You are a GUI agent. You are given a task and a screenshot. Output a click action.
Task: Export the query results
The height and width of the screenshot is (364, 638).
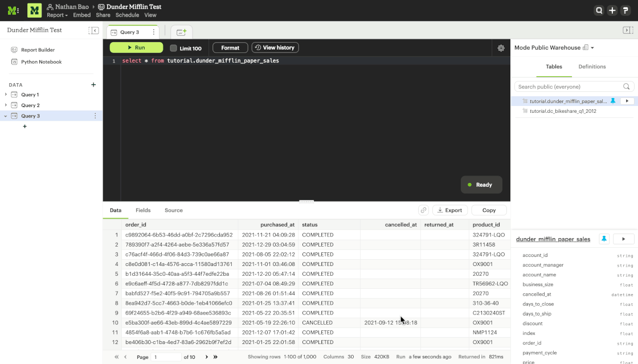click(x=449, y=210)
